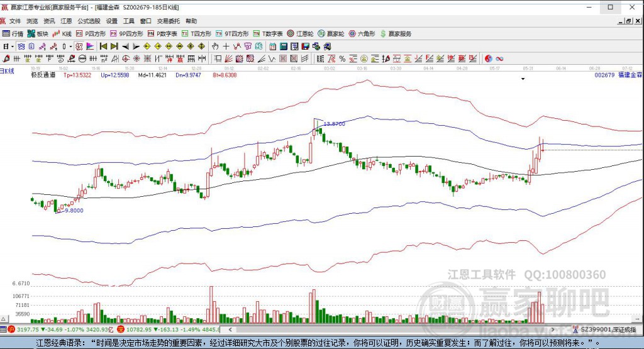This screenshot has height=349, width=644.
Task: Select the crosshair cursor tool
Action: [x=226, y=47]
